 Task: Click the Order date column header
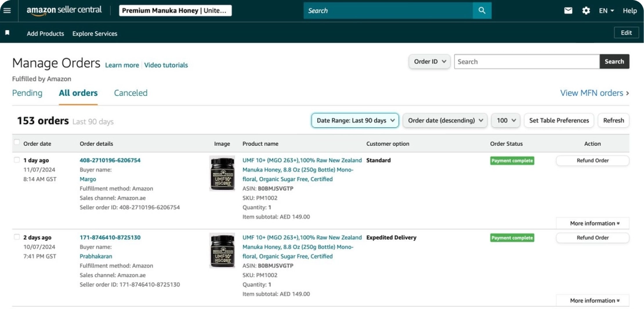pyautogui.click(x=37, y=144)
